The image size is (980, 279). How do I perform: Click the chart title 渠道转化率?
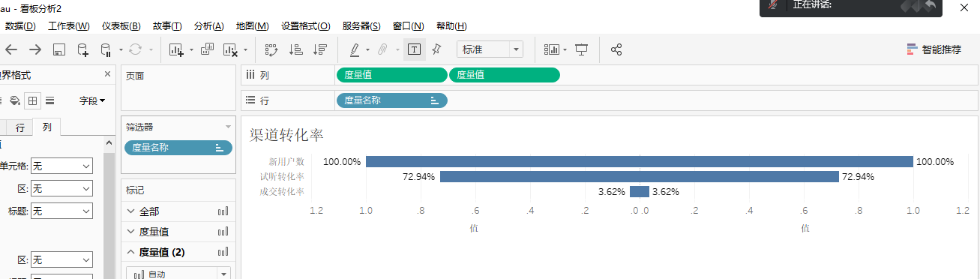pyautogui.click(x=286, y=135)
